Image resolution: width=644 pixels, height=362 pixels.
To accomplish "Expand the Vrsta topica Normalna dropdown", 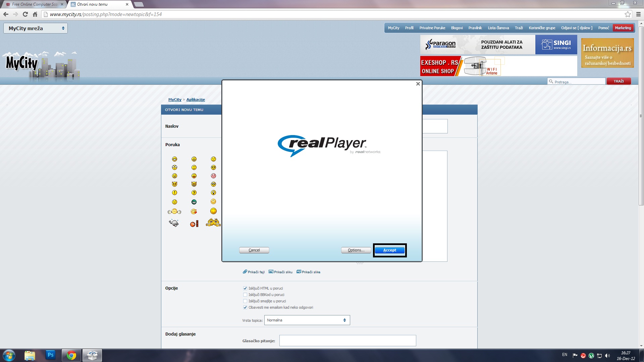I will coord(307,320).
